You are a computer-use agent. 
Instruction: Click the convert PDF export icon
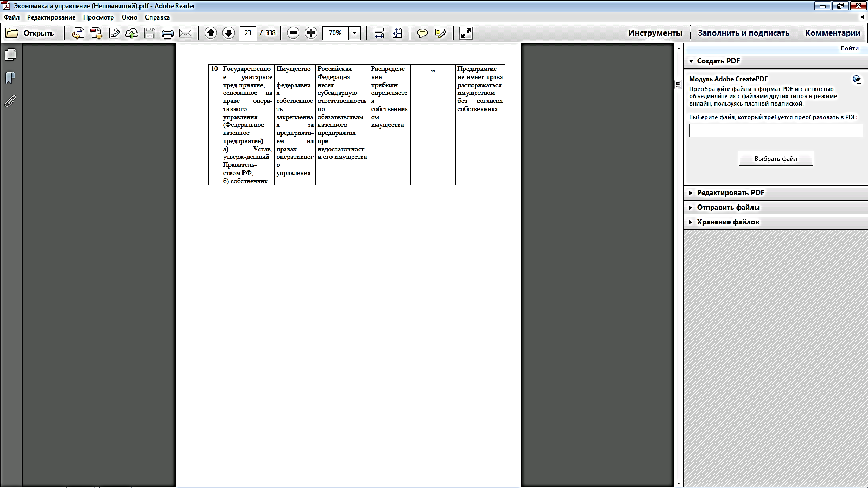click(x=78, y=33)
